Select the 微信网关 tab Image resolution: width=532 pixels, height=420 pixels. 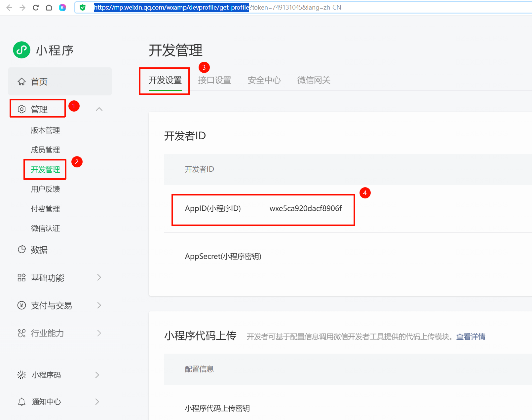click(x=314, y=80)
